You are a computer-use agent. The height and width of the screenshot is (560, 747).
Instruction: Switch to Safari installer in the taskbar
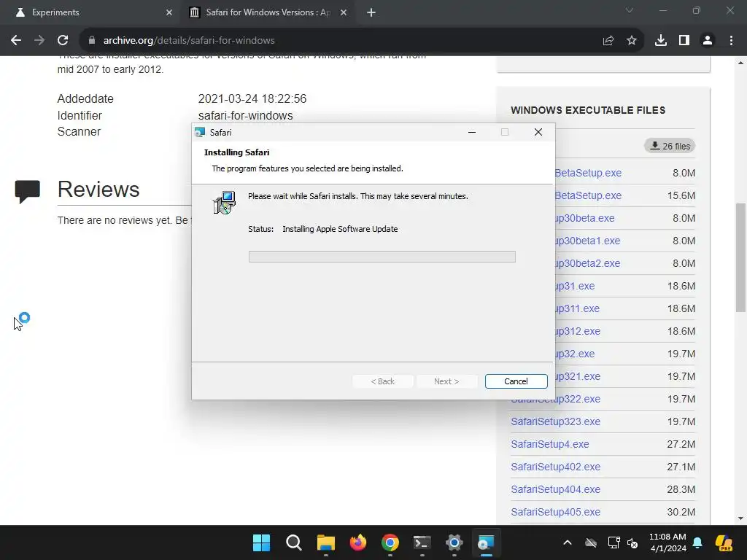tap(486, 542)
